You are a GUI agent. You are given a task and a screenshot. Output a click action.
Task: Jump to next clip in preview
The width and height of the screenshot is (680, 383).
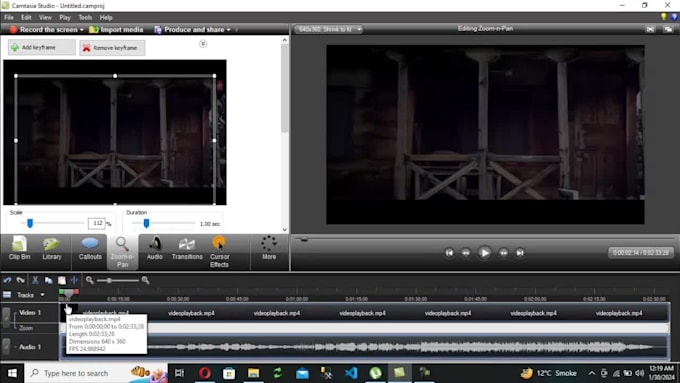pos(520,252)
